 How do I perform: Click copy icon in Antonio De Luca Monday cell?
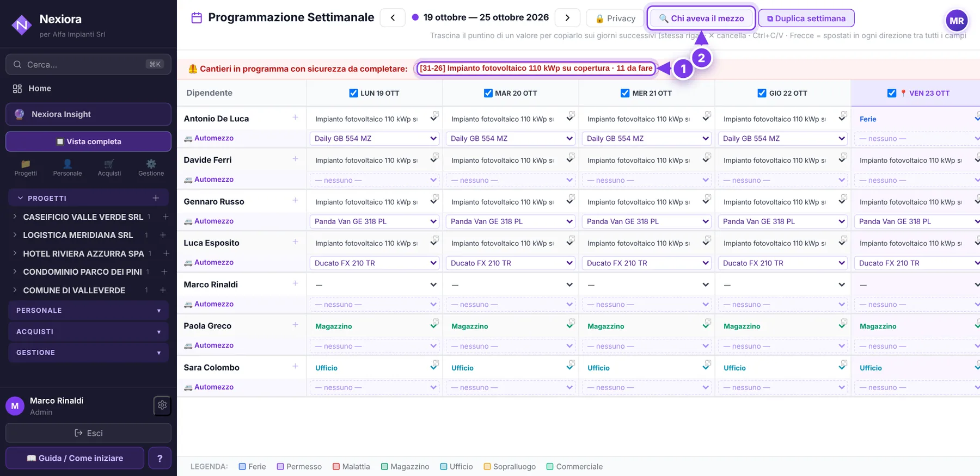pos(436,115)
